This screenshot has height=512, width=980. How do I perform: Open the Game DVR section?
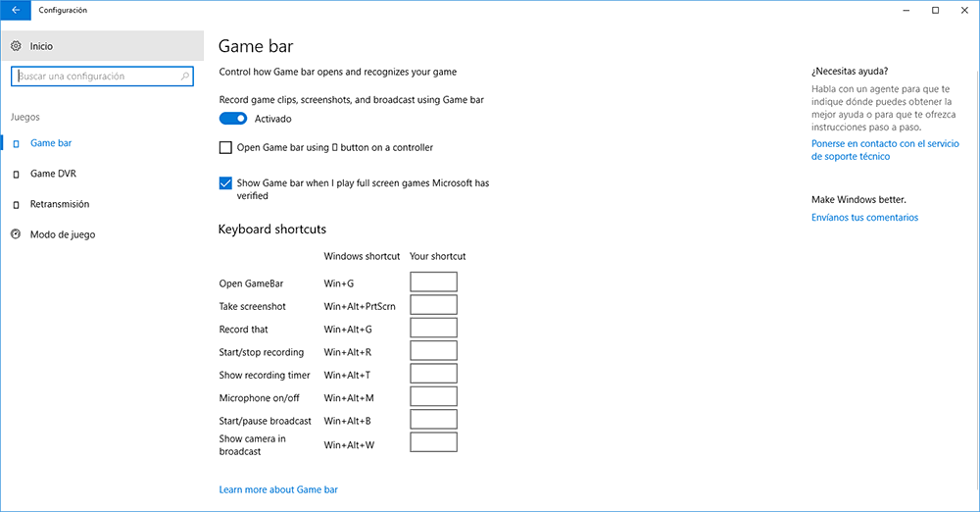(53, 174)
